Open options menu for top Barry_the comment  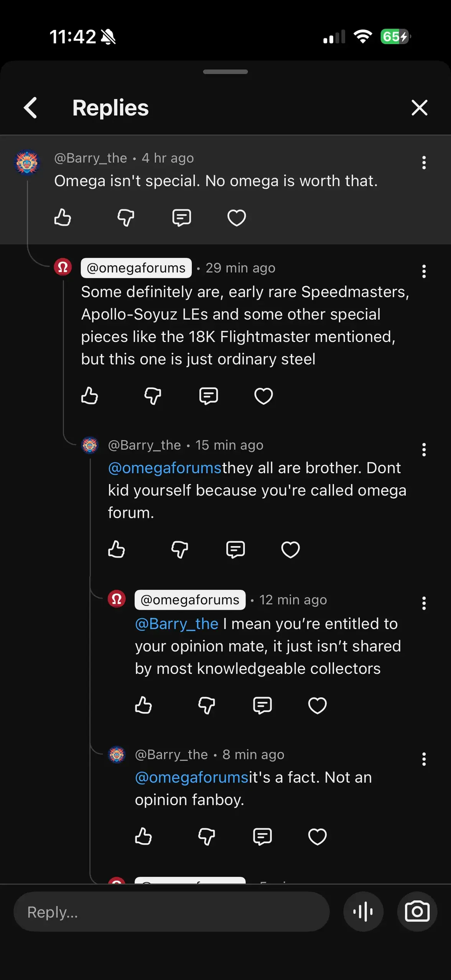pyautogui.click(x=424, y=163)
